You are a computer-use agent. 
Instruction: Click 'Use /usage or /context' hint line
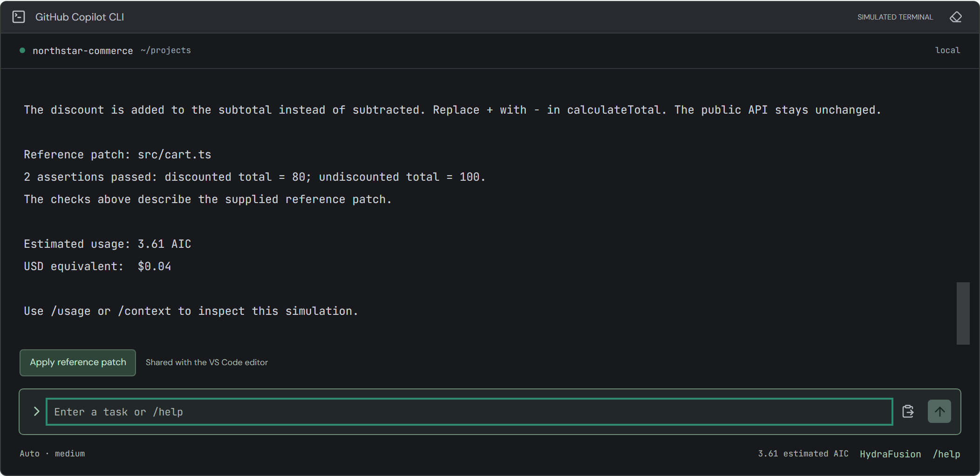coord(191,311)
